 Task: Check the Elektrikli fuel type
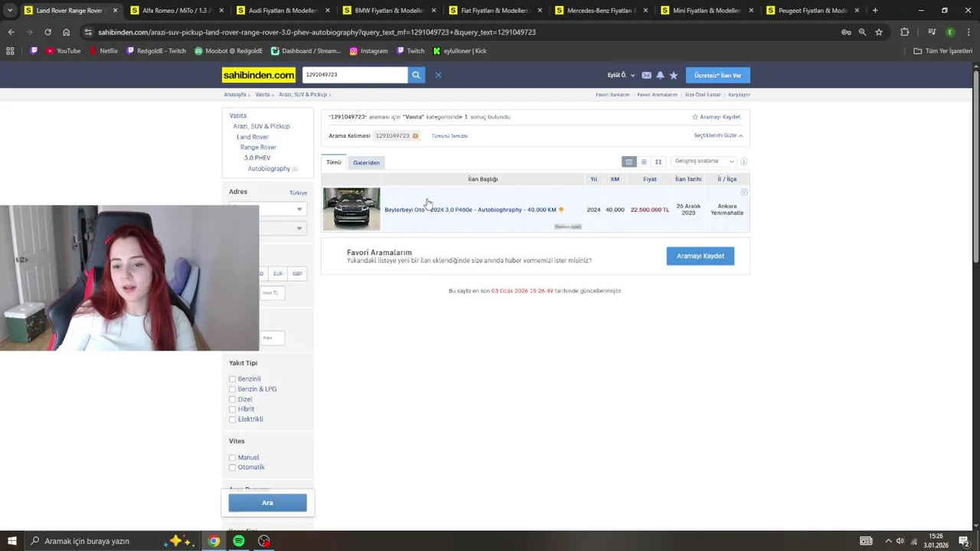[x=232, y=419]
